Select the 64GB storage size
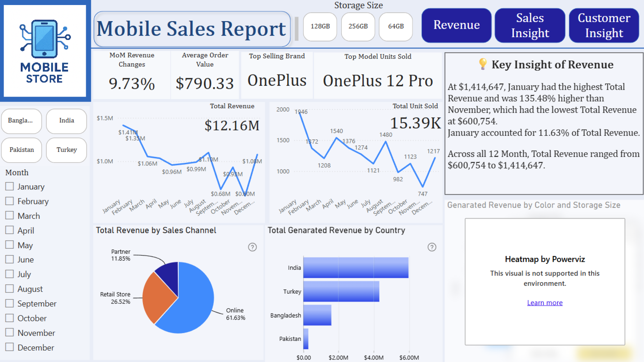The height and width of the screenshot is (362, 644). point(396,26)
